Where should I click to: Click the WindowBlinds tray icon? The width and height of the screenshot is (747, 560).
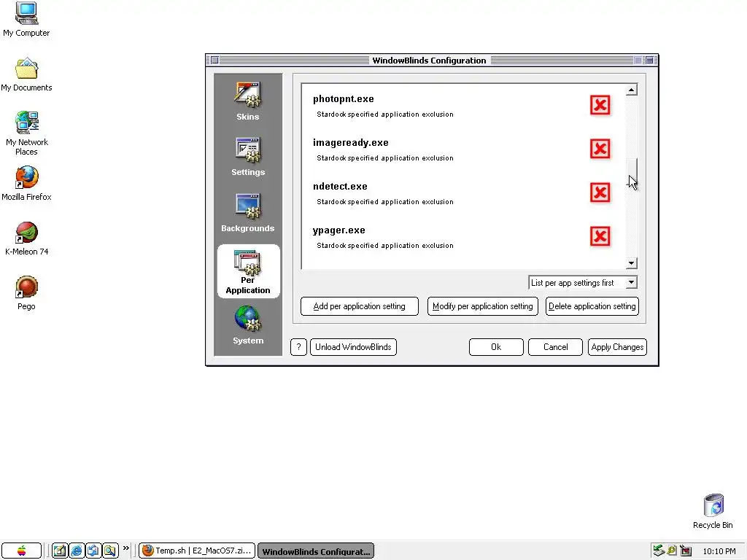coord(686,551)
